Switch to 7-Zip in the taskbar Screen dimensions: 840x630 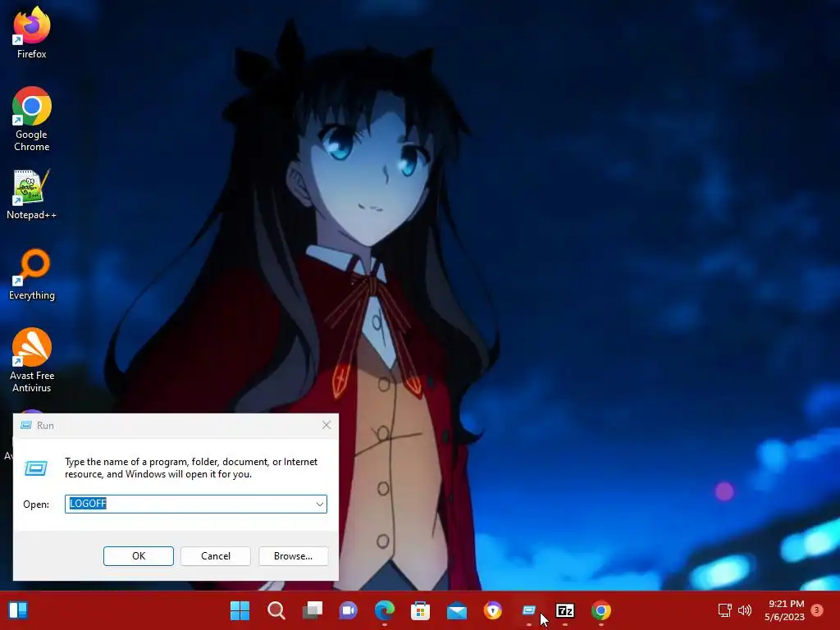pos(565,610)
